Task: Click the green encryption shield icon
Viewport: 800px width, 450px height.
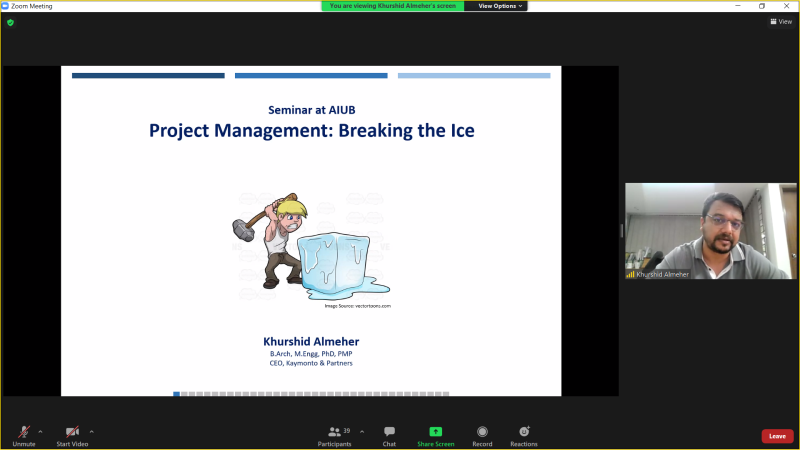Action: [11, 22]
